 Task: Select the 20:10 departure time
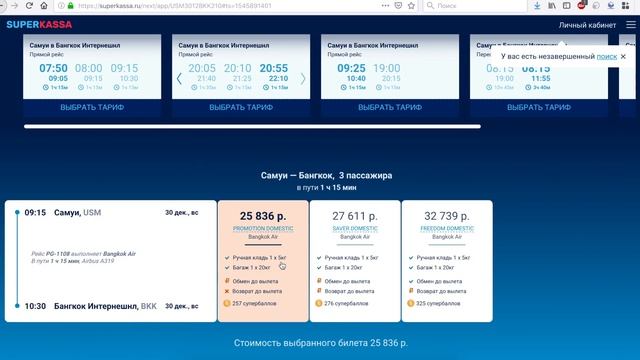237,68
